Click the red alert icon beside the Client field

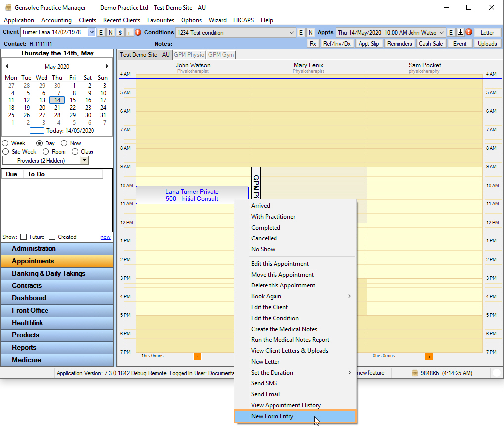pos(138,33)
